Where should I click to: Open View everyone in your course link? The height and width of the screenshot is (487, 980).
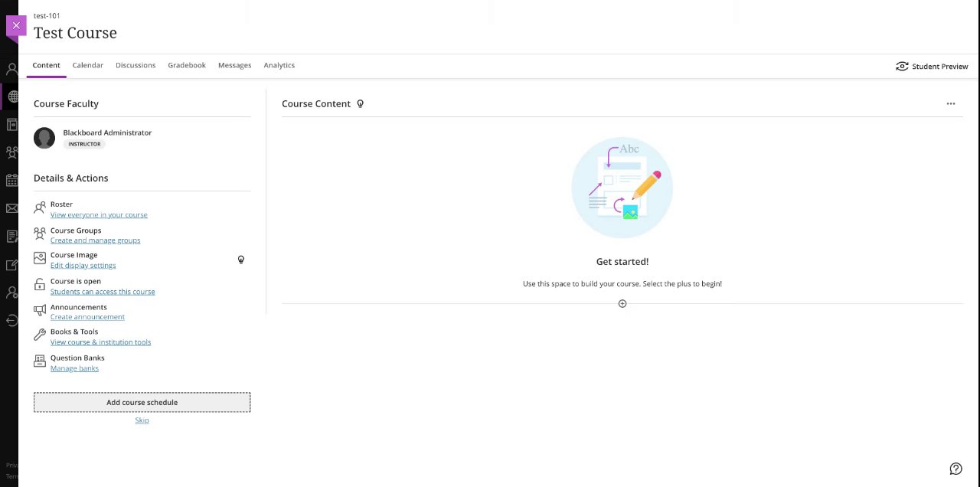(99, 215)
